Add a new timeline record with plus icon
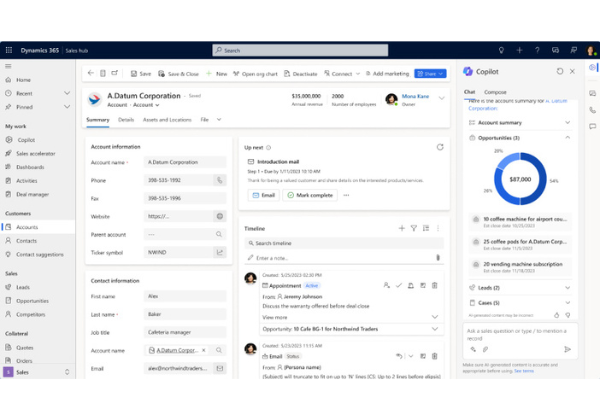600x420 pixels. click(402, 228)
